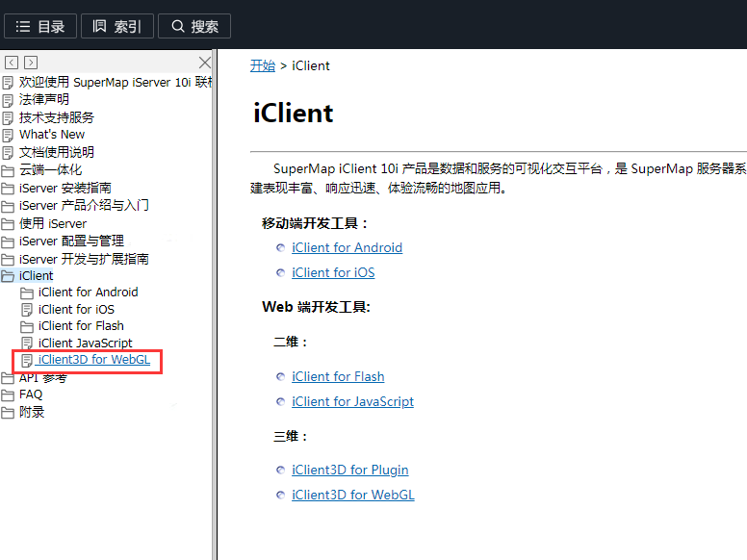Click the 技术支持服务 document icon

click(x=8, y=118)
